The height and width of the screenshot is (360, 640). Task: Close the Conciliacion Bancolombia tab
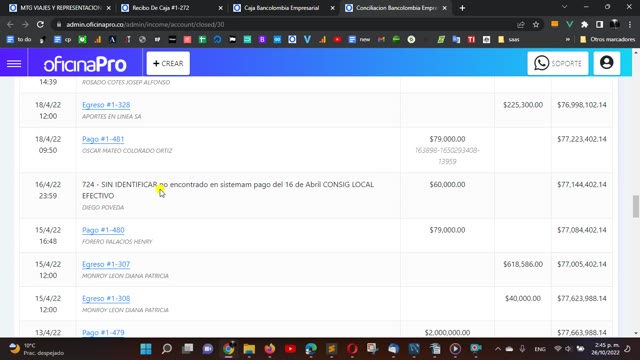coord(444,8)
